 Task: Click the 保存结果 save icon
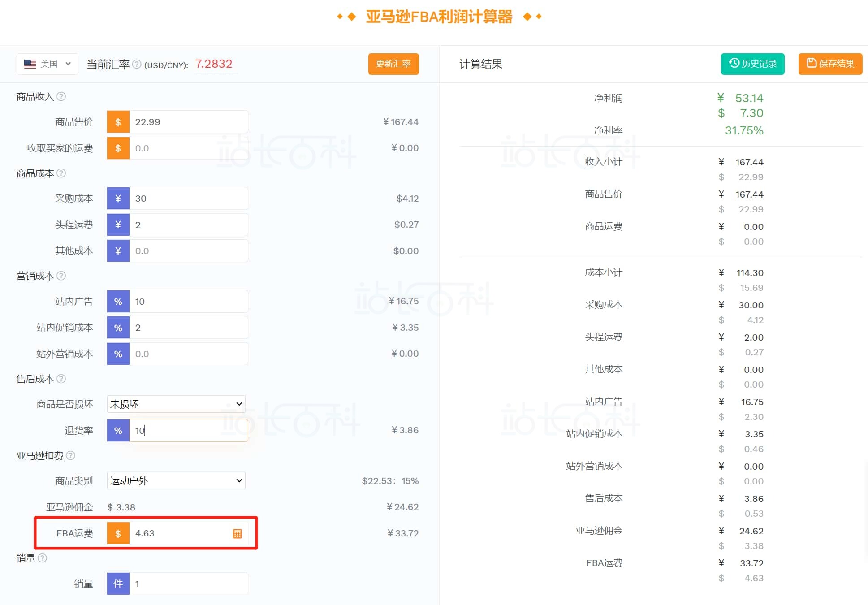810,64
